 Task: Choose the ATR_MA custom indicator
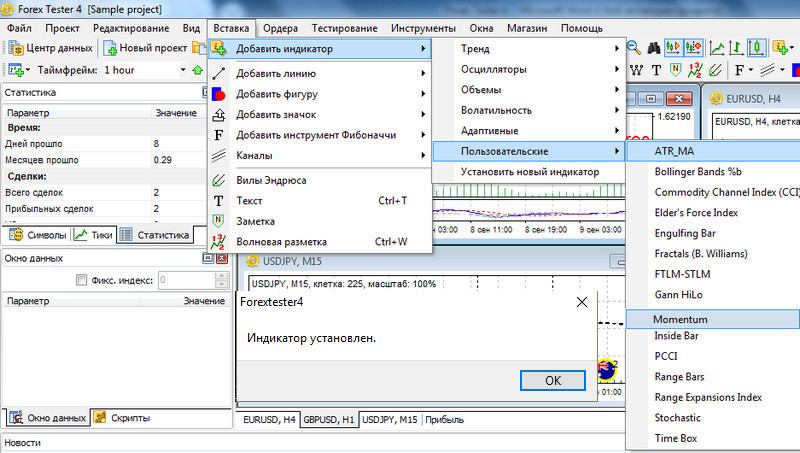coord(713,151)
